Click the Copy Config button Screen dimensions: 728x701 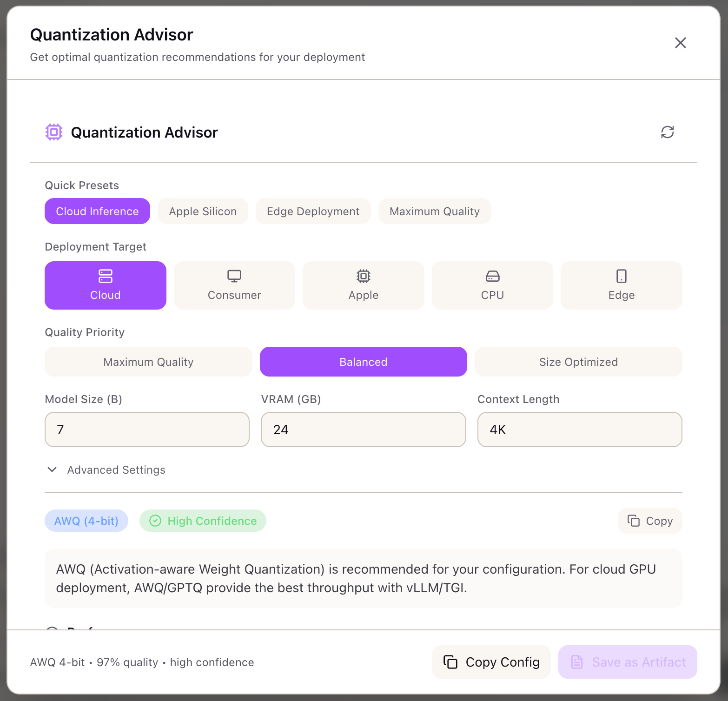click(x=491, y=661)
